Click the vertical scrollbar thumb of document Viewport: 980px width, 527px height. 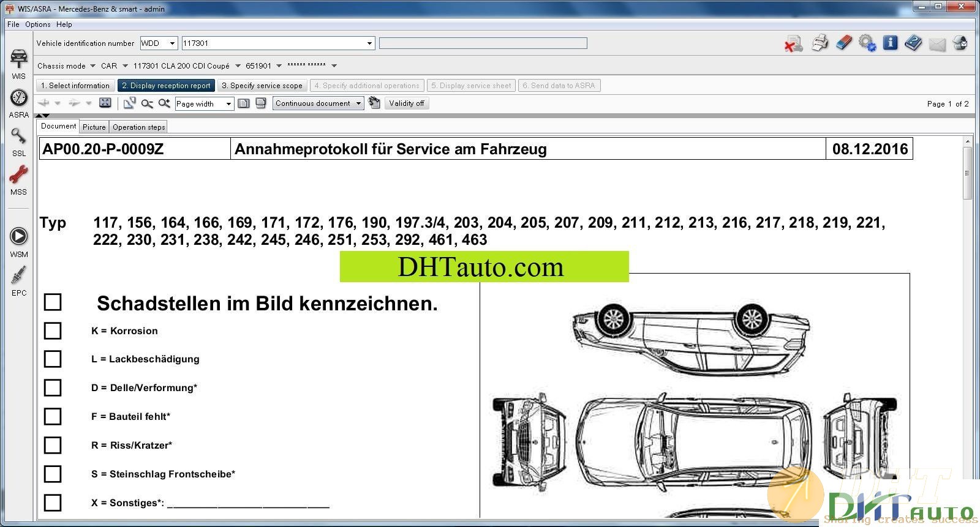968,173
